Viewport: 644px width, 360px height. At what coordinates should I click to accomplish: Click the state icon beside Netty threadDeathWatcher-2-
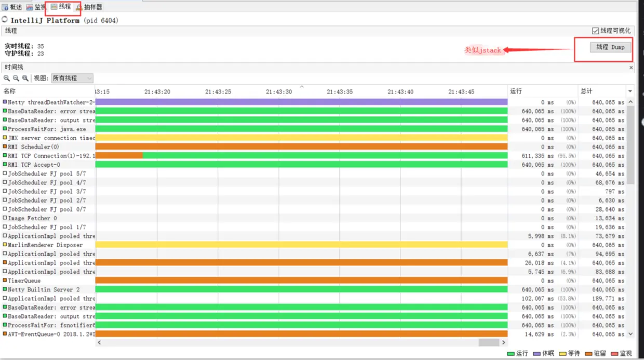pos(5,102)
